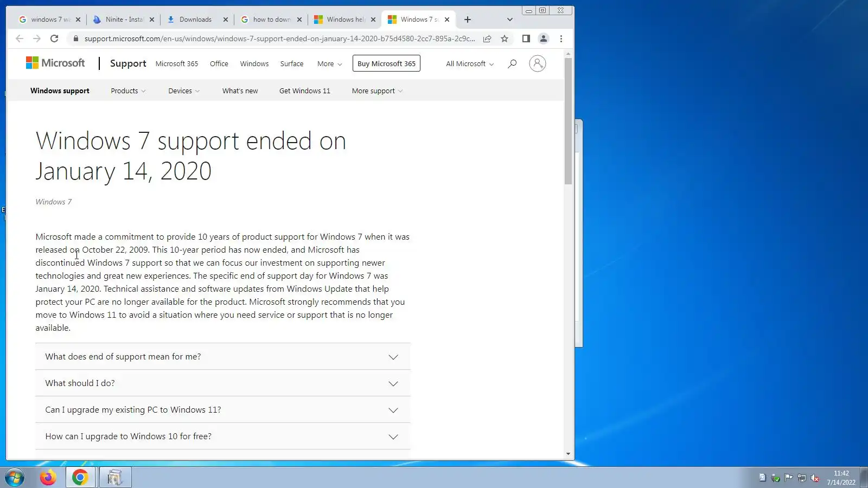Click Windows support in the sub-navigation
Viewport: 868px width, 488px height.
60,91
